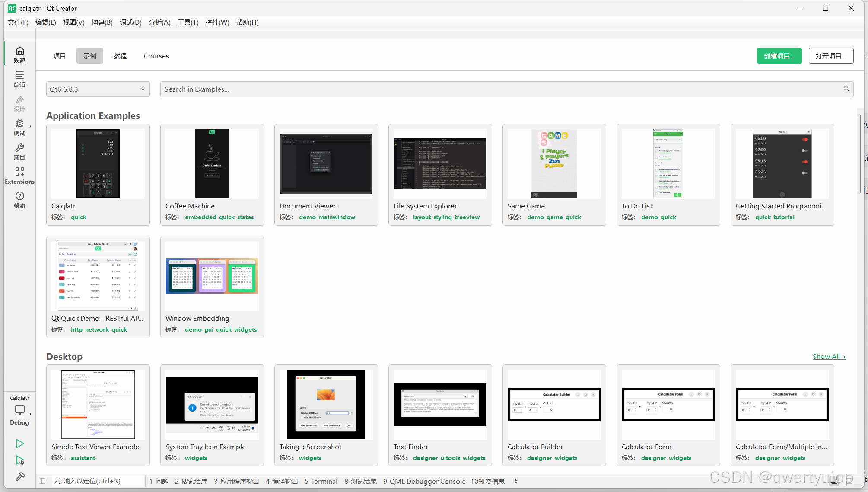Image resolution: width=868 pixels, height=492 pixels.
Task: Open the File System Explorer example
Action: 440,175
